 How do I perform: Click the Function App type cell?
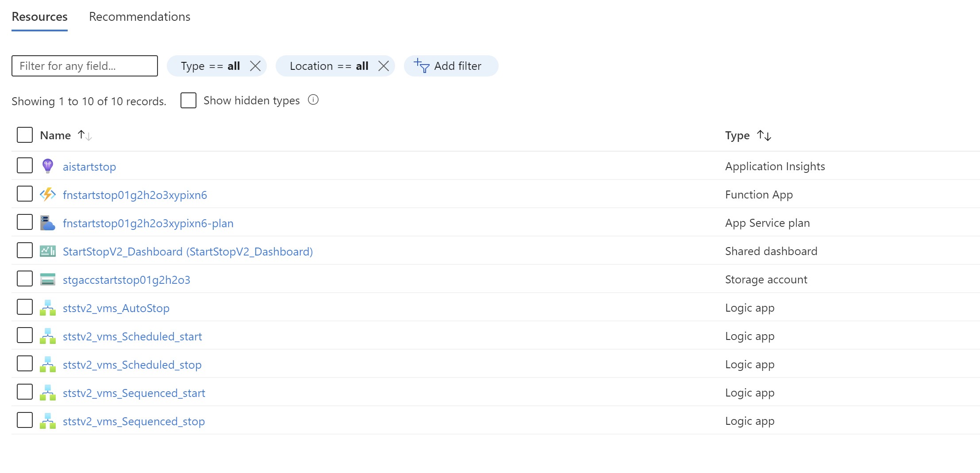pos(759,195)
